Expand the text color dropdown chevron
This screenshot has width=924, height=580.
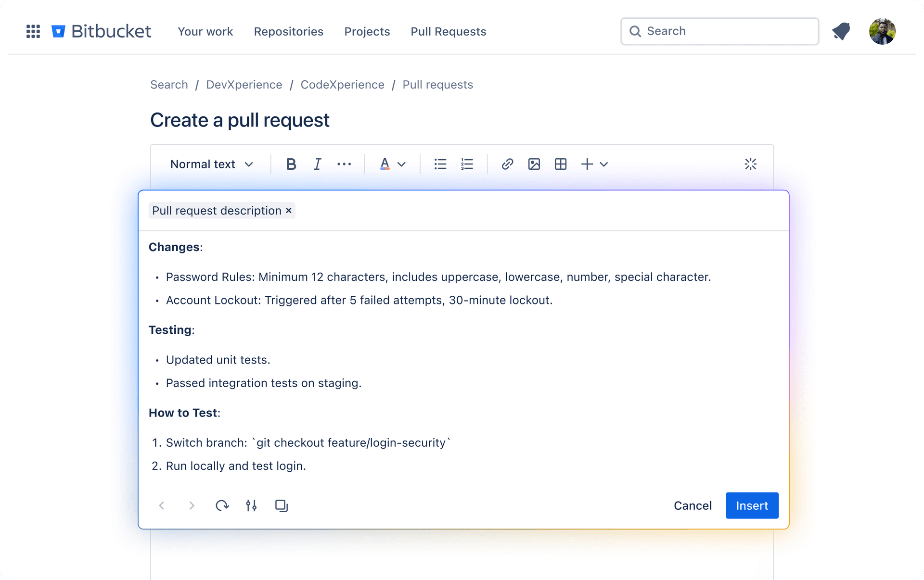tap(401, 164)
